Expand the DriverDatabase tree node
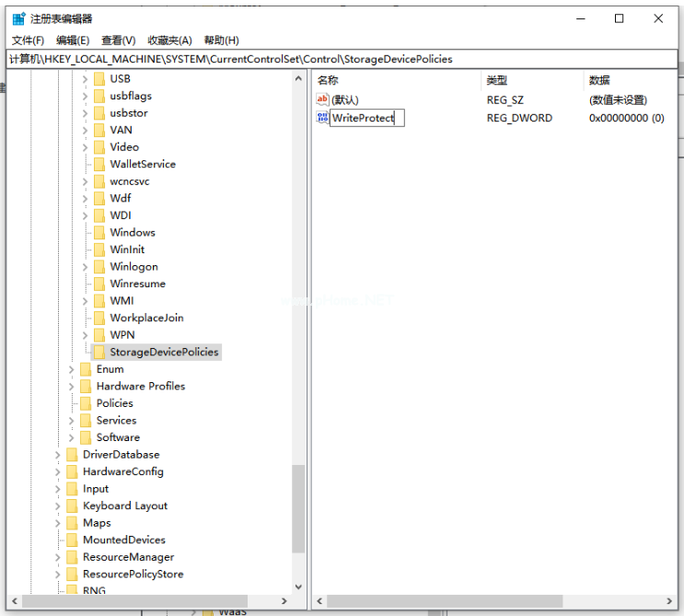 click(x=58, y=455)
